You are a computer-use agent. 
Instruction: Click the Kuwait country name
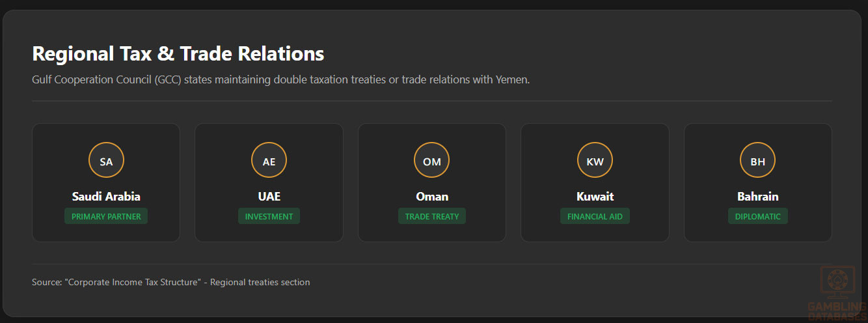(595, 196)
